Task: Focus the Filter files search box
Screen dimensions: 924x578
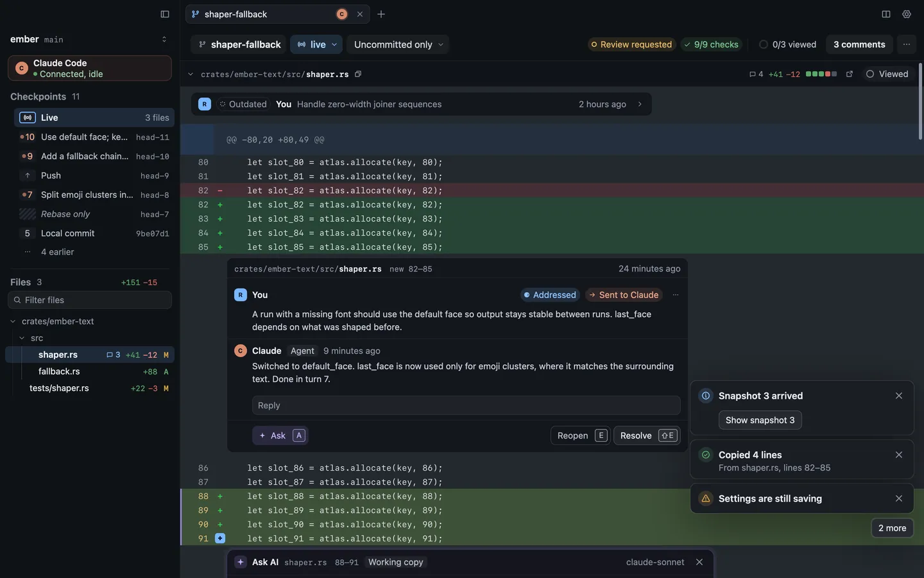Action: click(x=90, y=300)
